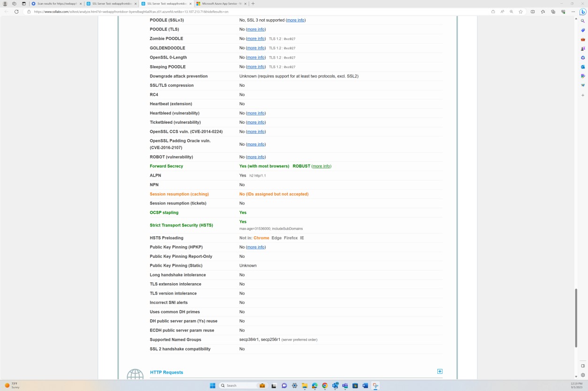Click the Chrome link under HSTS Preloading
Viewport: 588px width, 391px height.
(x=261, y=238)
